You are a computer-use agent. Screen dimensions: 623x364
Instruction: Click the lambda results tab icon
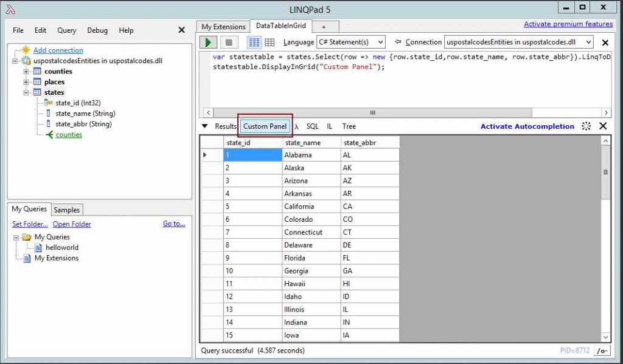pyautogui.click(x=296, y=126)
